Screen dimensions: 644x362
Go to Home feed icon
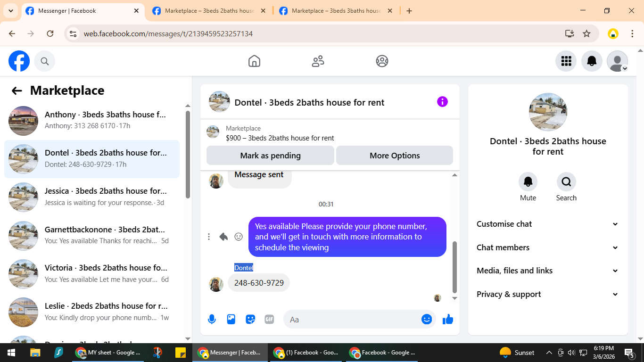(x=254, y=61)
